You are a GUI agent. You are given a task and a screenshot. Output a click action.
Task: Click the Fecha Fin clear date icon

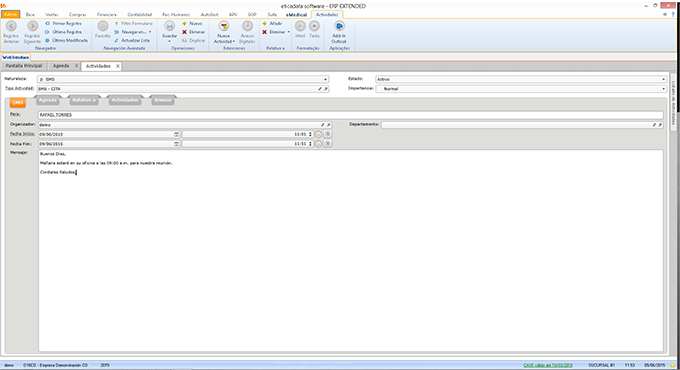click(328, 143)
